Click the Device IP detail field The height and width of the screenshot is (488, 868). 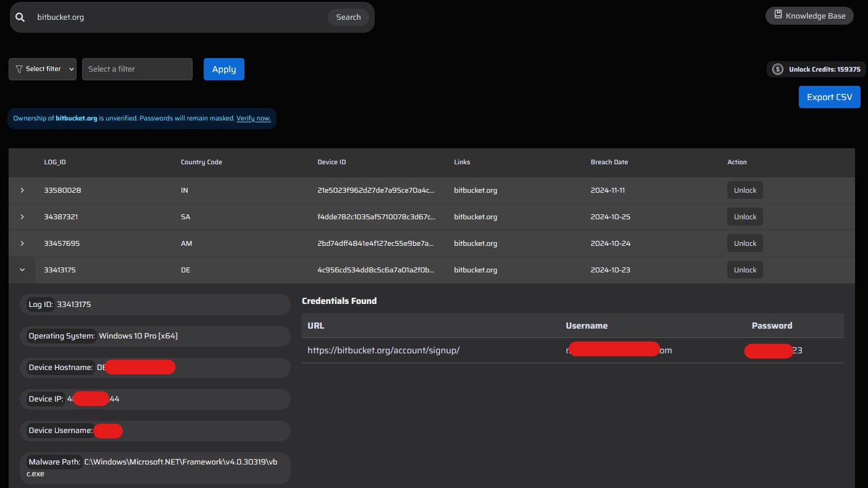click(156, 399)
